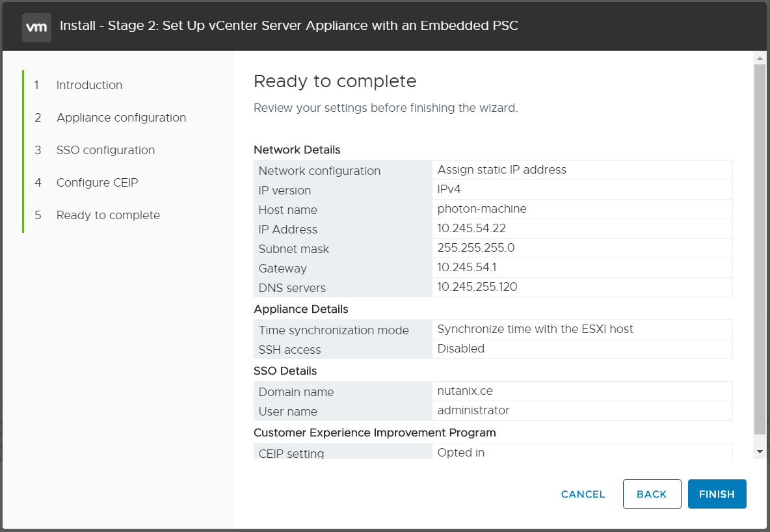Click the 'CEIP setting' row label
This screenshot has height=532, width=770.
pyautogui.click(x=291, y=453)
